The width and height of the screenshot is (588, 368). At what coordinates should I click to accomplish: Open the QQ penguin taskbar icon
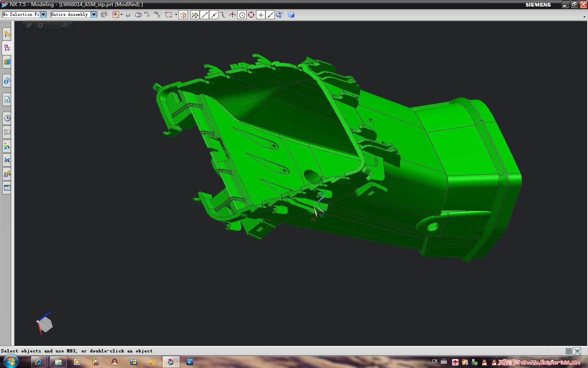coord(114,362)
